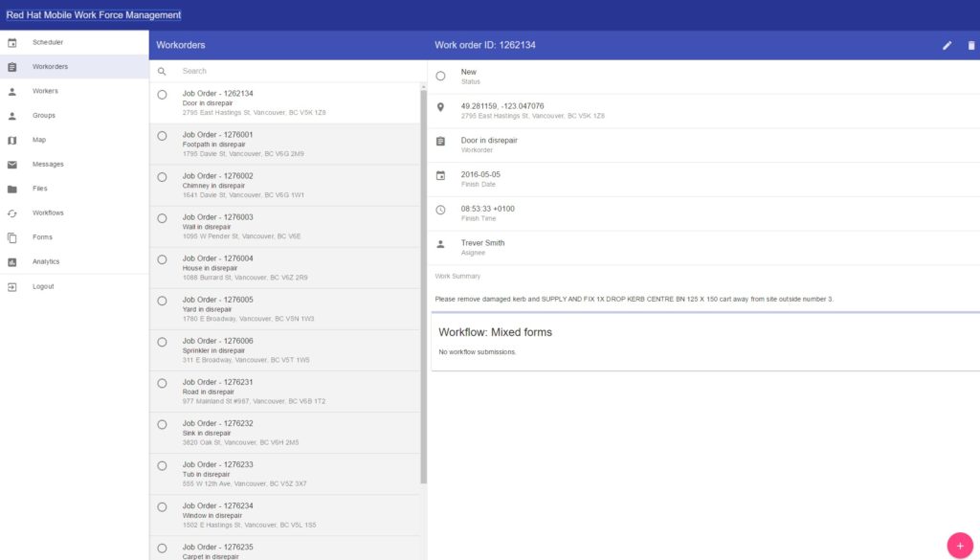The image size is (980, 560).
Task: Click the workorders list vertical scrollbar
Action: pos(423,287)
